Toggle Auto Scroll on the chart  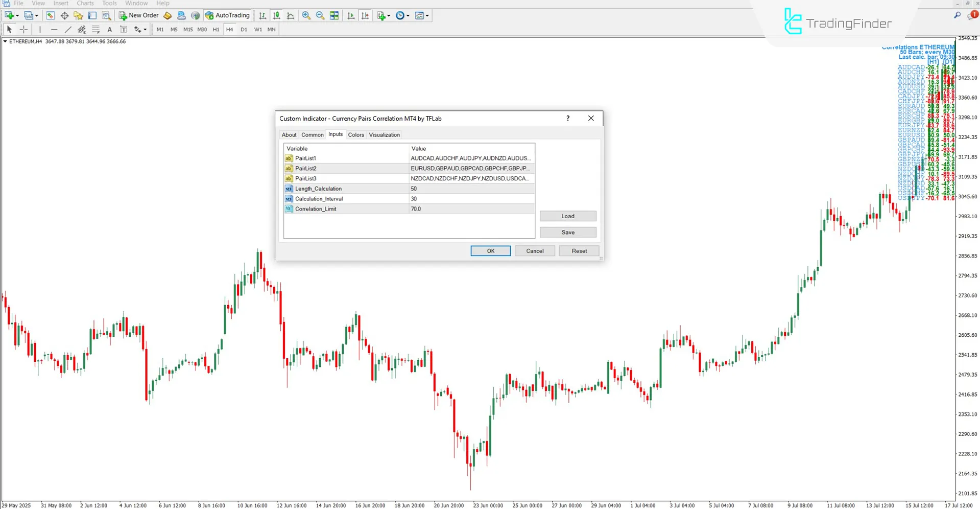351,15
